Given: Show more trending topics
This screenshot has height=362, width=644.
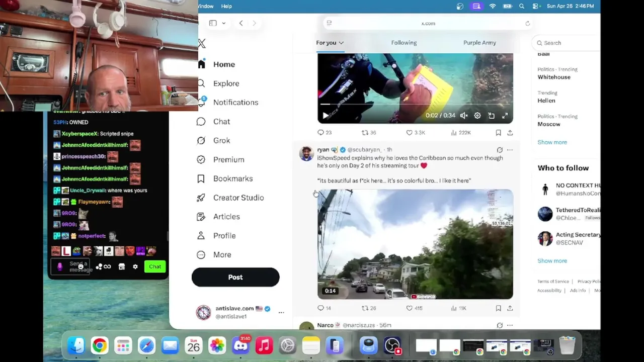Looking at the screenshot, I should click(552, 142).
